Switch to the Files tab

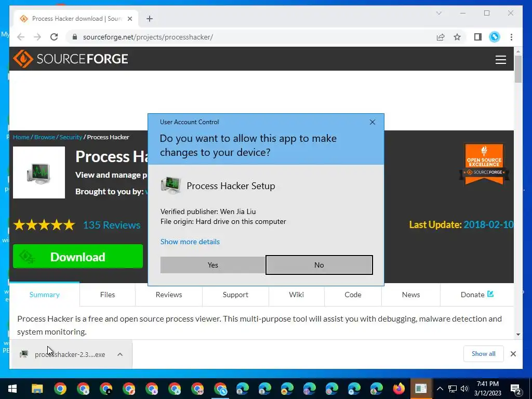(x=108, y=295)
